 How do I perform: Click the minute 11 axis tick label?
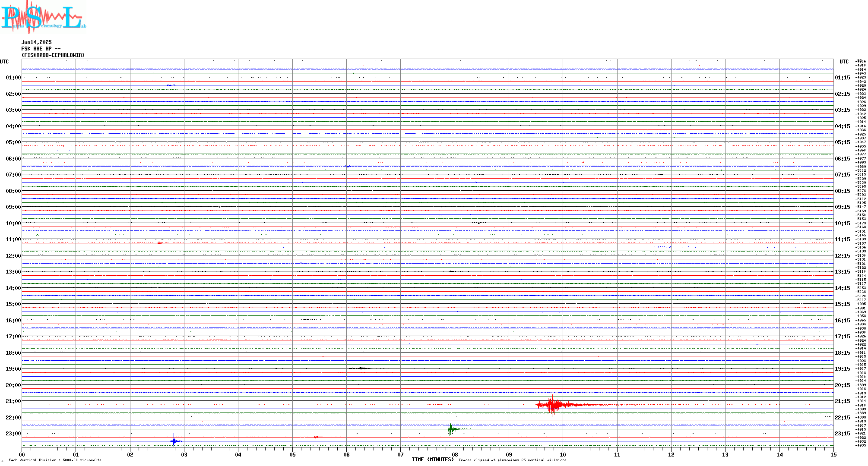pyautogui.click(x=617, y=454)
